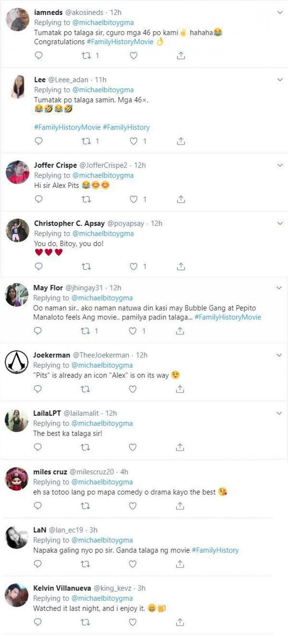Like LailaLPT's tweet with heart
288x644 pixels.
coord(132,447)
